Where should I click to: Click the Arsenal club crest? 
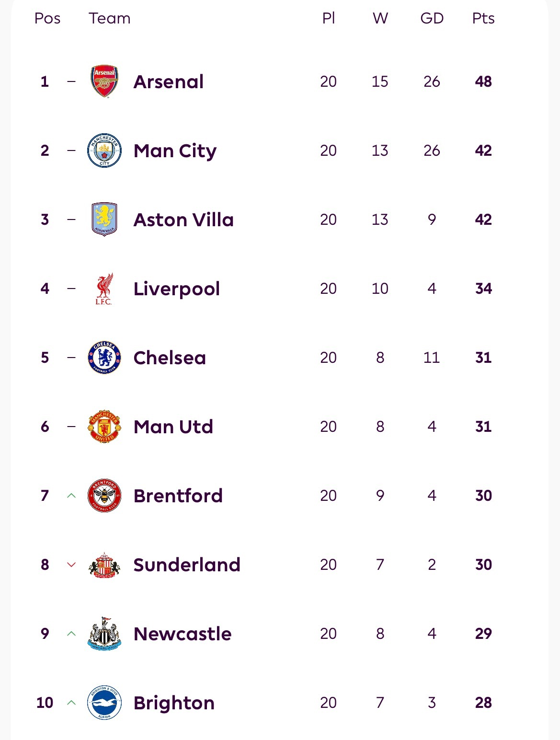click(104, 81)
